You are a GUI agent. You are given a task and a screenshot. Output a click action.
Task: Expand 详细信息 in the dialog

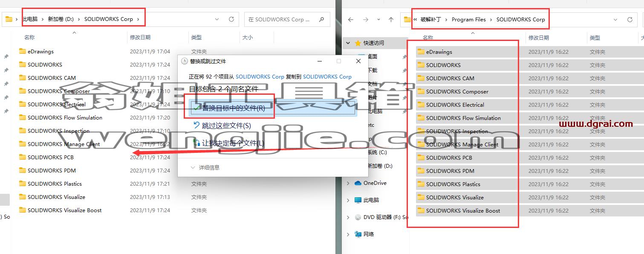pos(206,168)
